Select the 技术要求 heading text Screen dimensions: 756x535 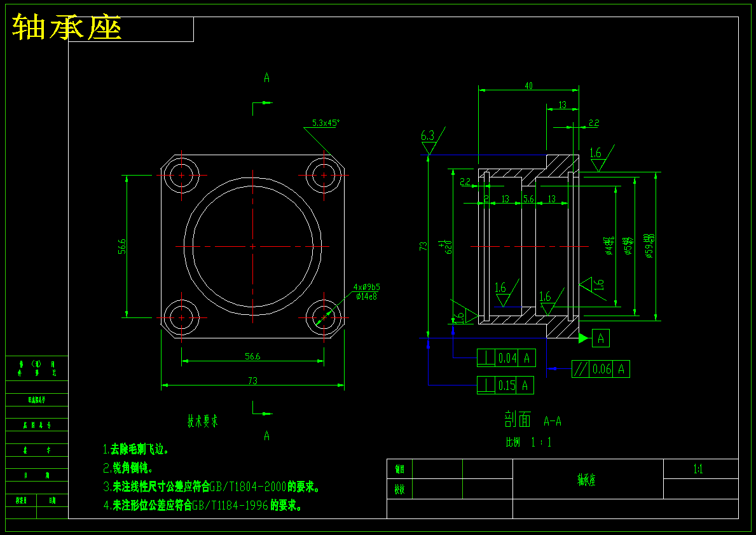tap(203, 420)
